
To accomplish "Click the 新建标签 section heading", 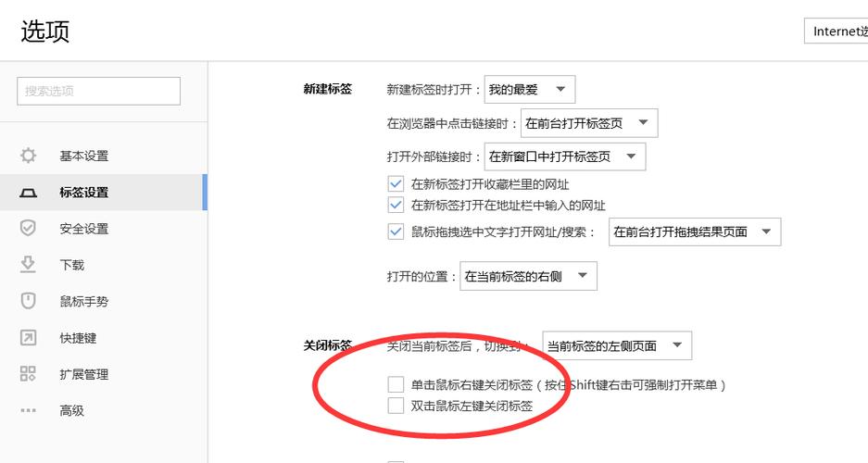I will click(x=328, y=89).
